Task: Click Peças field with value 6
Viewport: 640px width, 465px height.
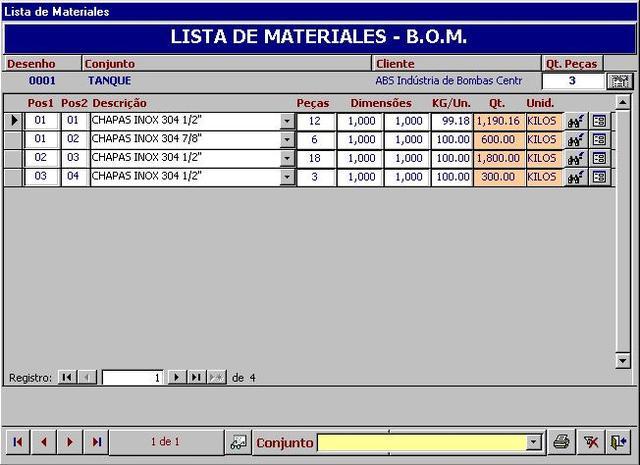Action: [x=315, y=140]
